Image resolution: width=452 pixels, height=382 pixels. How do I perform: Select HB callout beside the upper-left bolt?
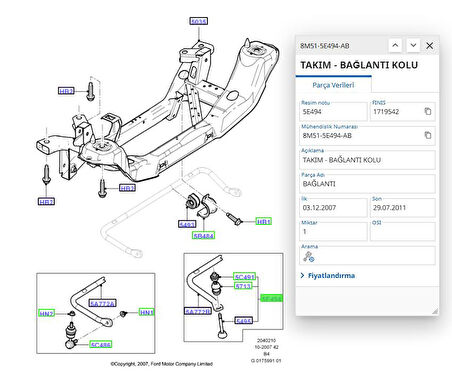point(66,91)
